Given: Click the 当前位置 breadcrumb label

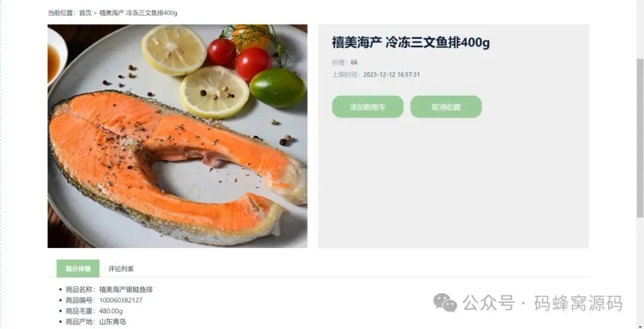Looking at the screenshot, I should click(x=62, y=13).
